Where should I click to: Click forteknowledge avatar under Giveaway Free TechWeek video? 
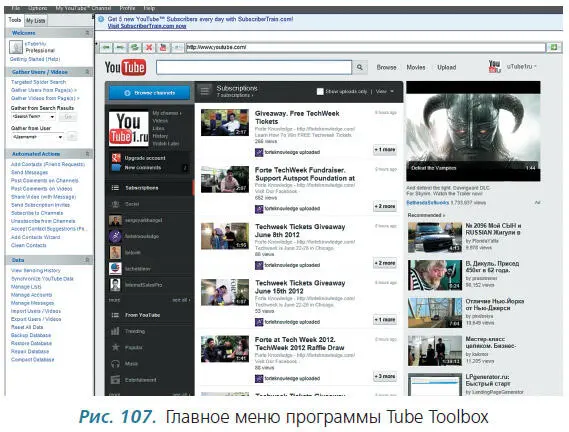(259, 152)
